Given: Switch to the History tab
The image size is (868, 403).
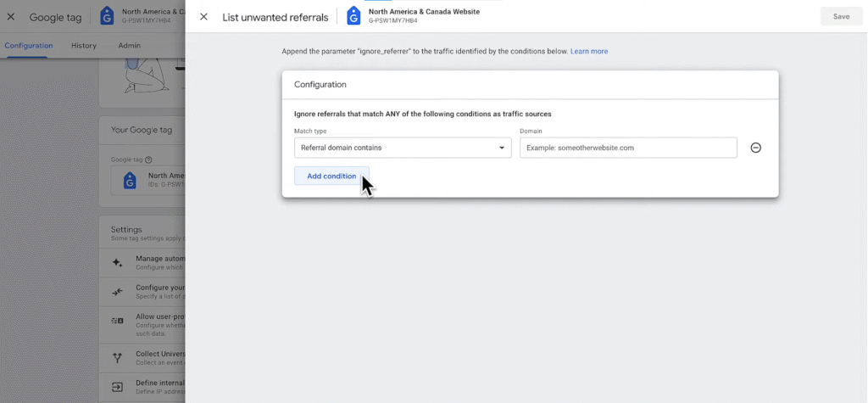Looking at the screenshot, I should click(x=84, y=46).
